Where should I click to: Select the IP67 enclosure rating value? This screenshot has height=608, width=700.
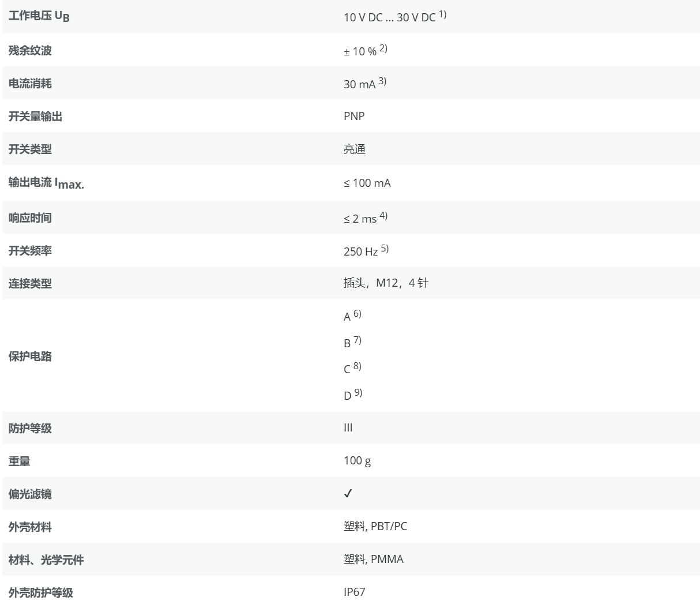[354, 592]
